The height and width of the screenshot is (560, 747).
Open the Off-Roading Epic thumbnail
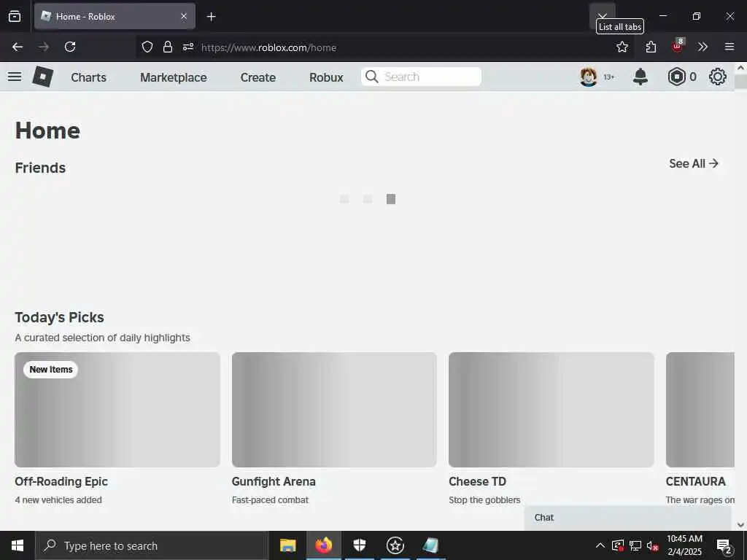(117, 410)
